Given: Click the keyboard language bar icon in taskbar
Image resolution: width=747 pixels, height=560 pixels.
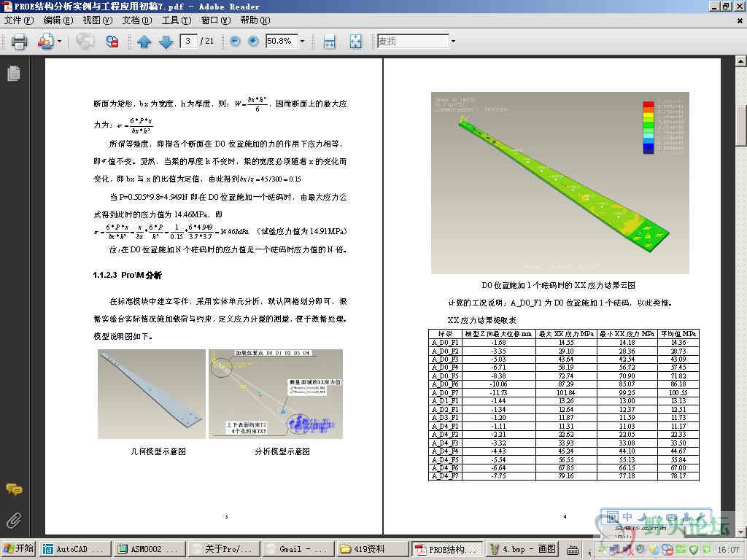Looking at the screenshot, I should 573,550.
